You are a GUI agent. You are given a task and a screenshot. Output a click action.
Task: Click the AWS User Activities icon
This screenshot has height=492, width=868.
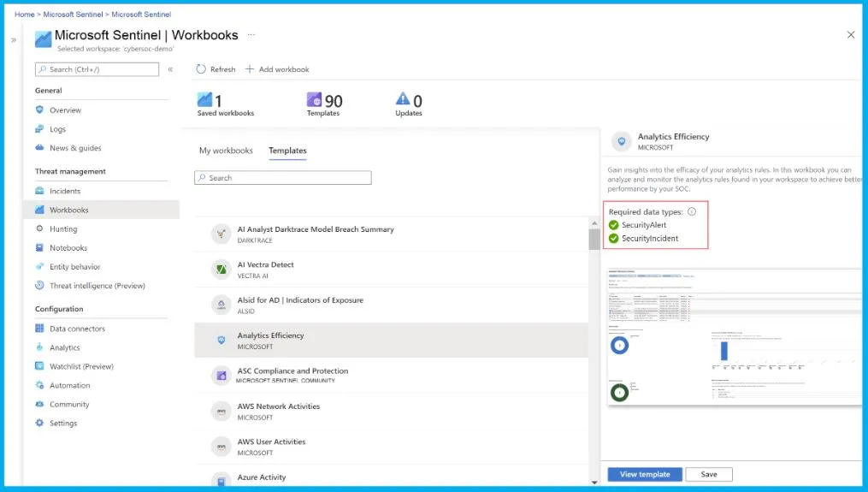(x=221, y=446)
